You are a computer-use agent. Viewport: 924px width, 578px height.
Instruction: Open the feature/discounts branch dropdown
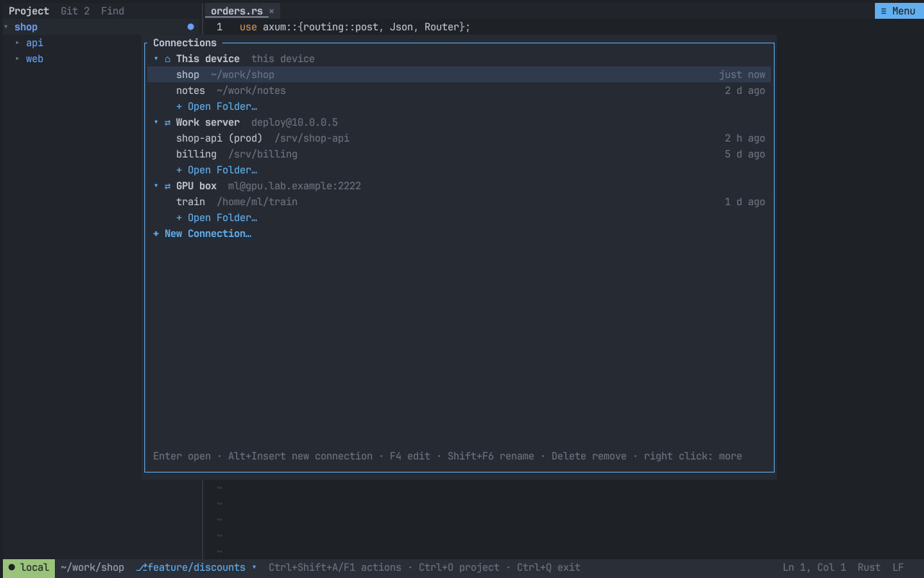point(196,567)
